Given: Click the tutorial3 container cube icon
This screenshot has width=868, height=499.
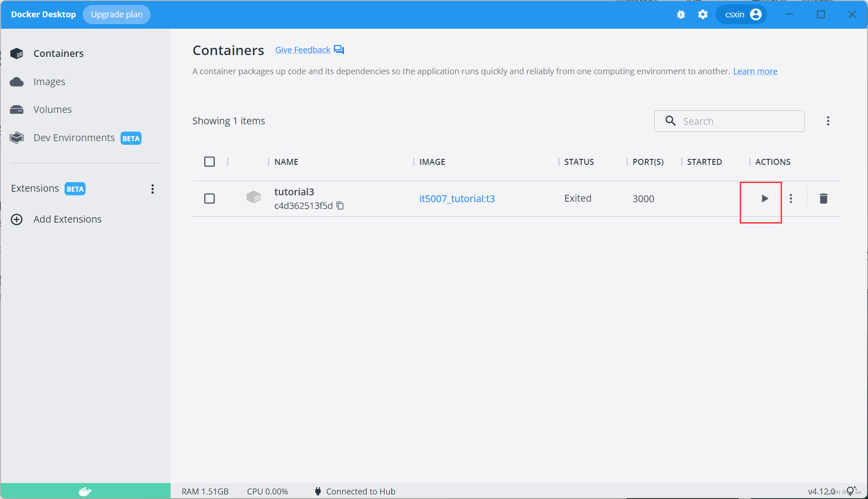Looking at the screenshot, I should click(253, 197).
